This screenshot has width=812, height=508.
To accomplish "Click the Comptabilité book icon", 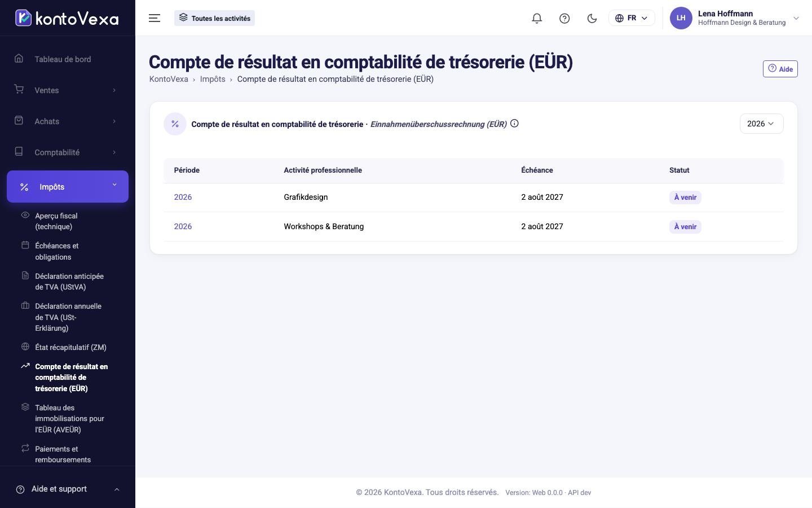I will (19, 152).
